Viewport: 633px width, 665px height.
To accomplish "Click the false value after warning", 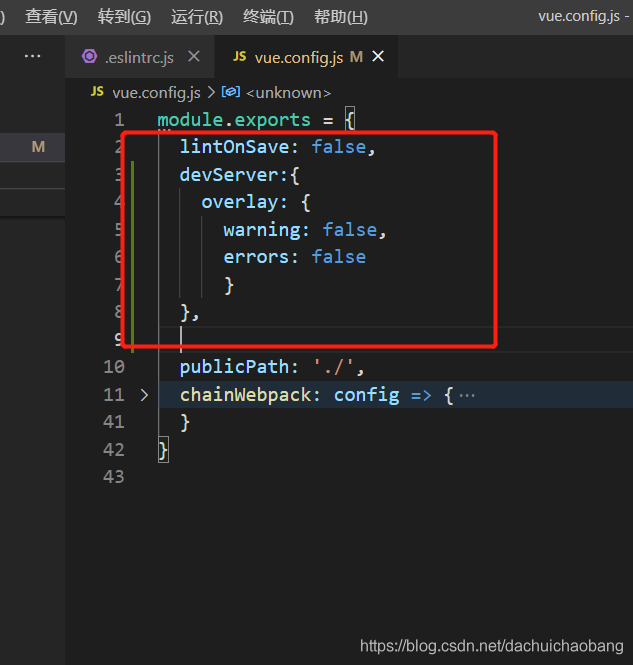I will coord(350,230).
